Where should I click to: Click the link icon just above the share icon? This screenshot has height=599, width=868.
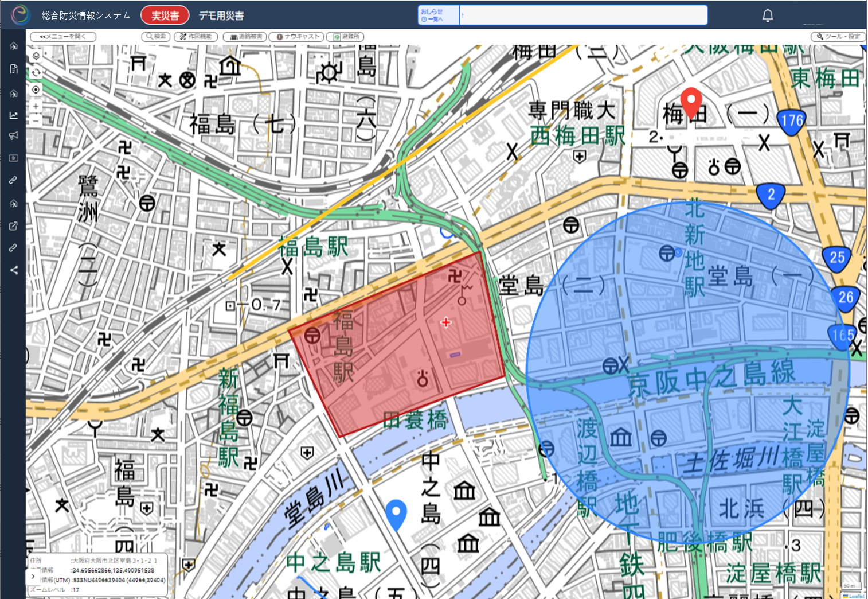(x=13, y=248)
